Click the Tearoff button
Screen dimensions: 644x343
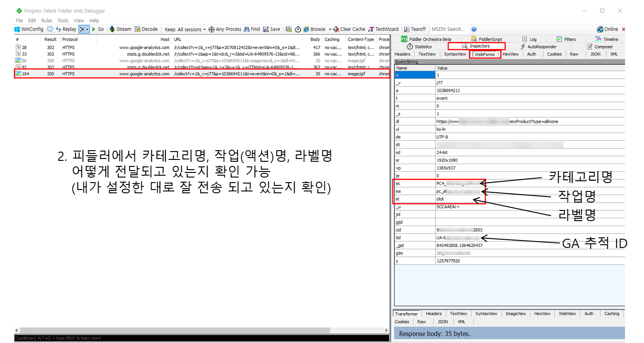point(415,29)
